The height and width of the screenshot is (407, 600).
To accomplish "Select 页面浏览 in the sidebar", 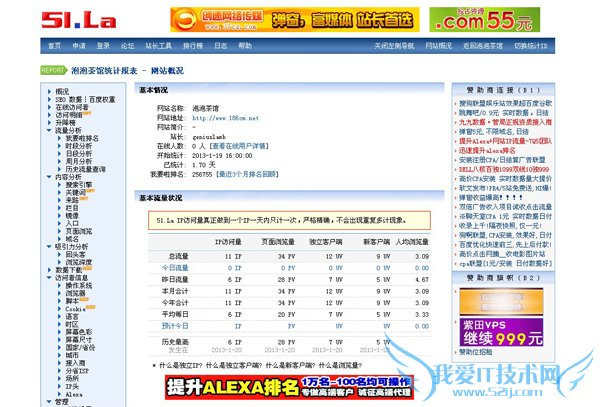I will tap(79, 231).
